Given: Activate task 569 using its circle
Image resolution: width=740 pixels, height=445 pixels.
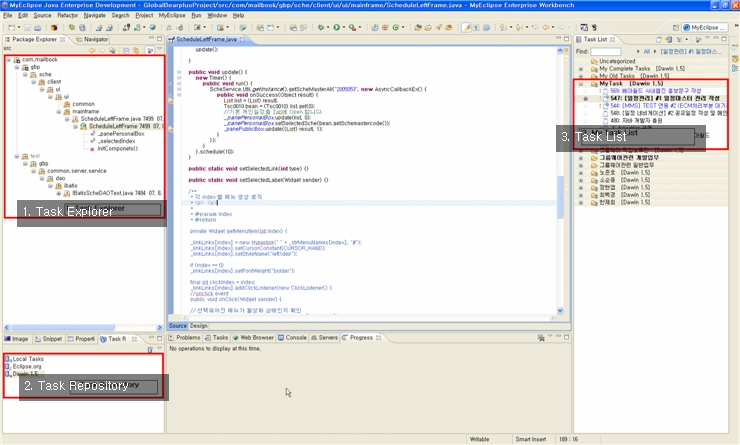Looking at the screenshot, I should point(586,91).
